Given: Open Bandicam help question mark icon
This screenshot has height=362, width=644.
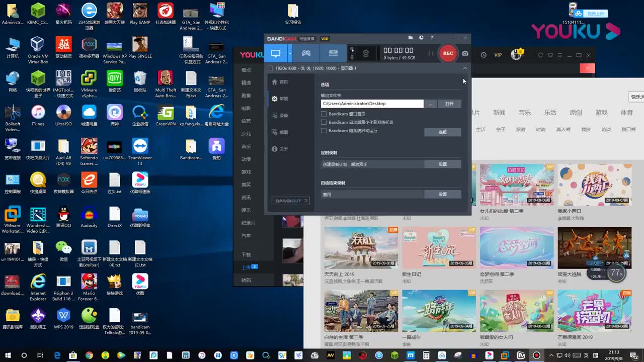Looking at the screenshot, I should click(x=432, y=38).
